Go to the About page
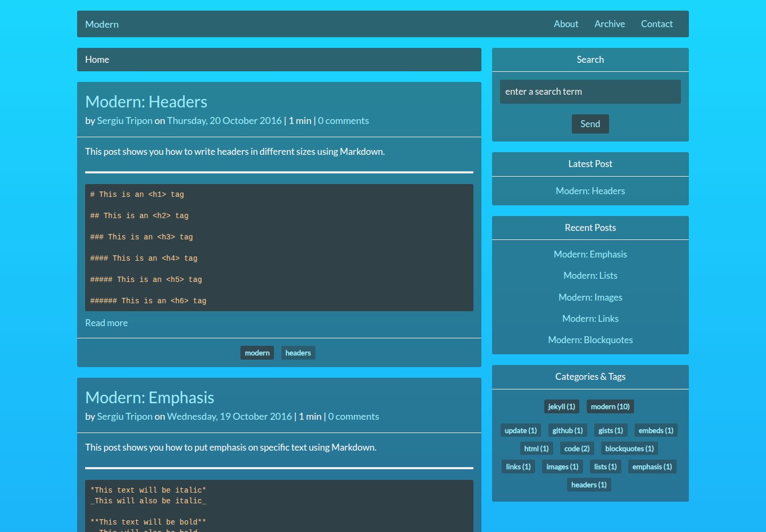Image resolution: width=766 pixels, height=532 pixels. tap(565, 24)
